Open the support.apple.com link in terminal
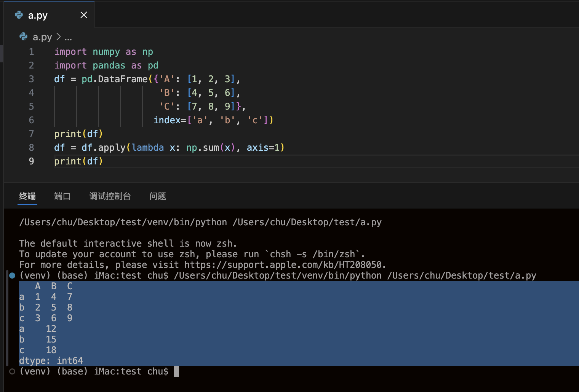 pyautogui.click(x=283, y=265)
